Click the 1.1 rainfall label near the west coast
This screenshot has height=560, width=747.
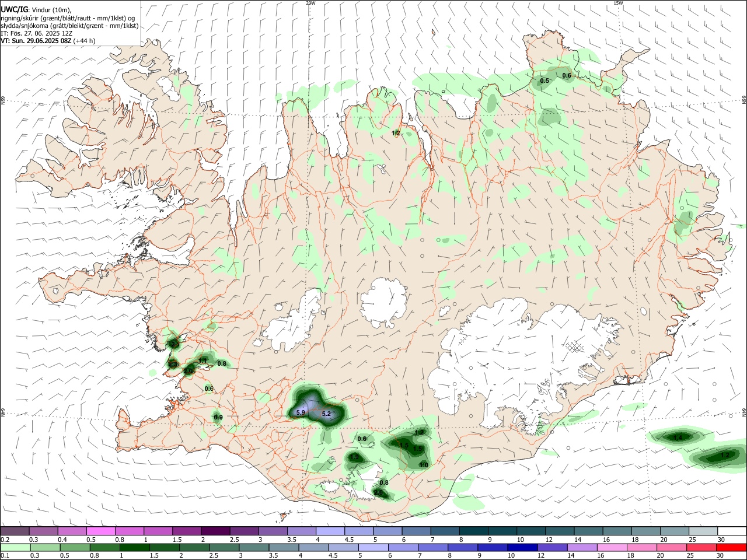203,360
